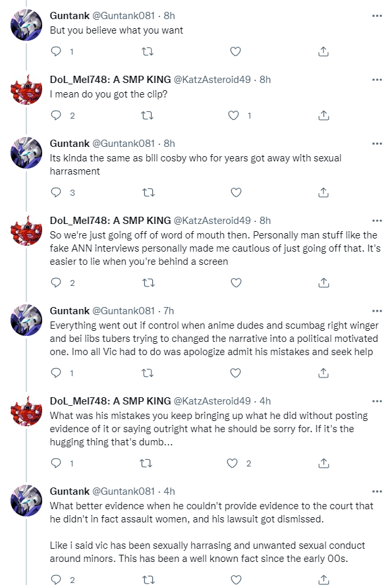
Task: Retweet the 'do you got the clip?' tweet
Action: 148,115
